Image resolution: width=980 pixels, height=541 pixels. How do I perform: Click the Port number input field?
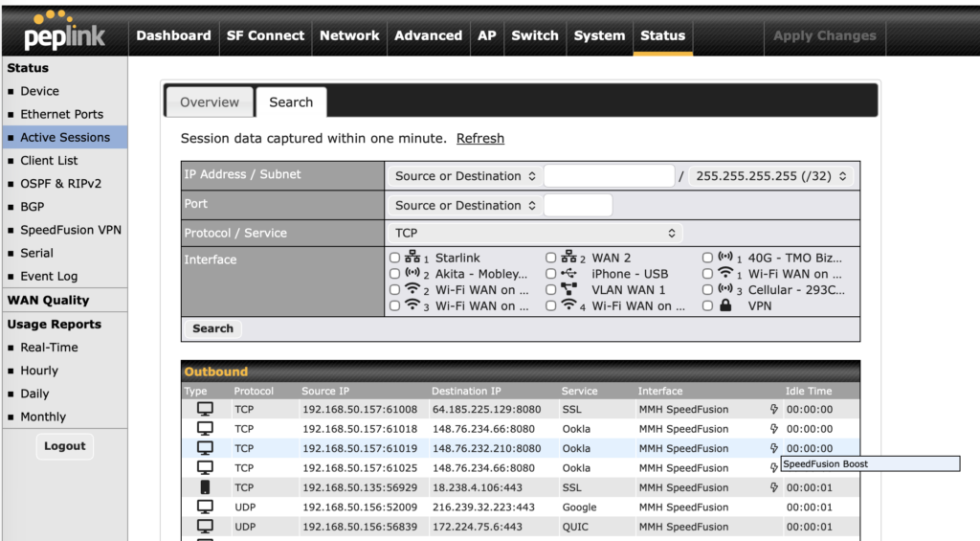click(x=578, y=205)
